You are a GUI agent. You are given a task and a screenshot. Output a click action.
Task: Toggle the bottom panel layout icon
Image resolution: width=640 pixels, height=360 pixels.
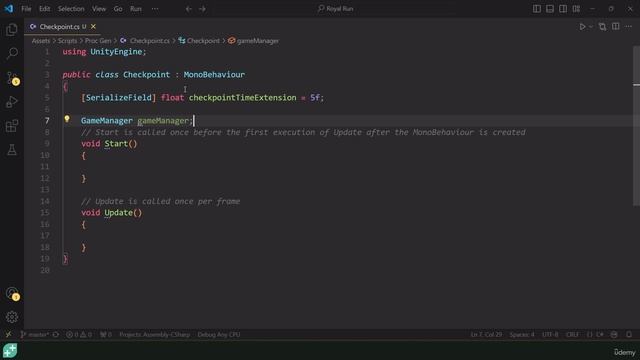(x=550, y=9)
